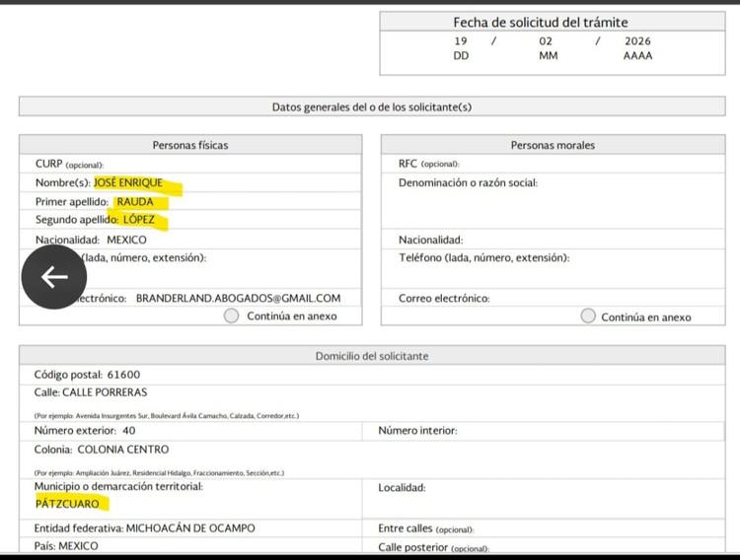Click the month value 02 in date
740x560 pixels.
pos(546,41)
